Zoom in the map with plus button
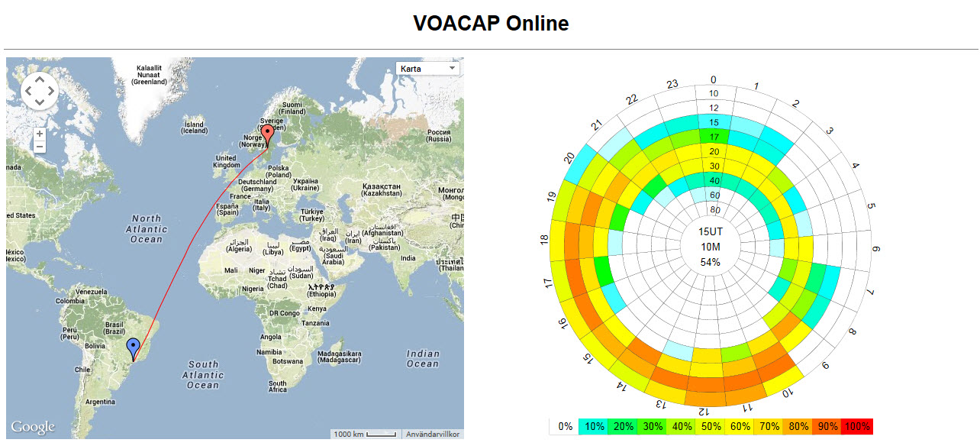Screen dimensions: 980x446 coord(39,134)
